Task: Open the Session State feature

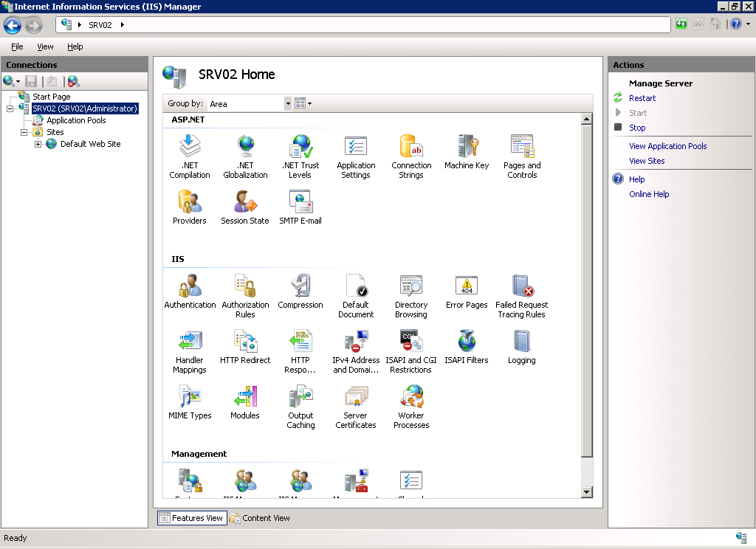Action: [245, 207]
